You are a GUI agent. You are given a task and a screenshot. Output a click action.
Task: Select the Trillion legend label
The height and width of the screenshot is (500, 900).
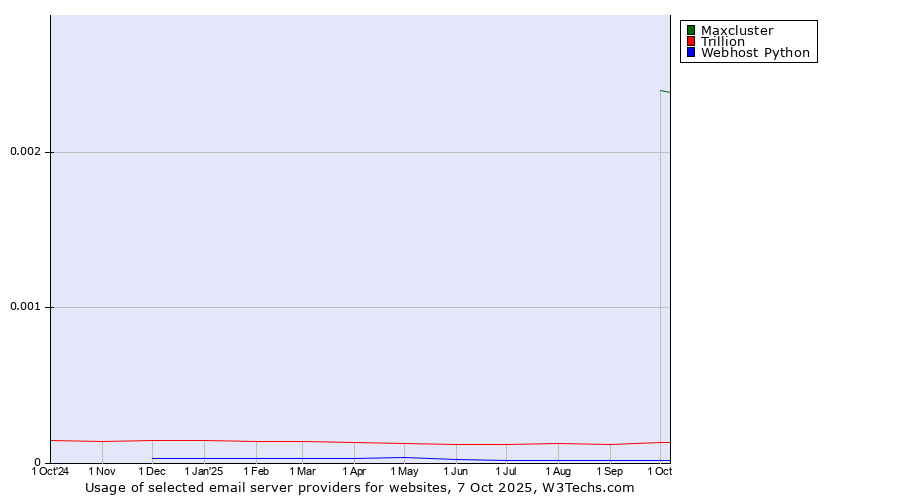[x=722, y=42]
